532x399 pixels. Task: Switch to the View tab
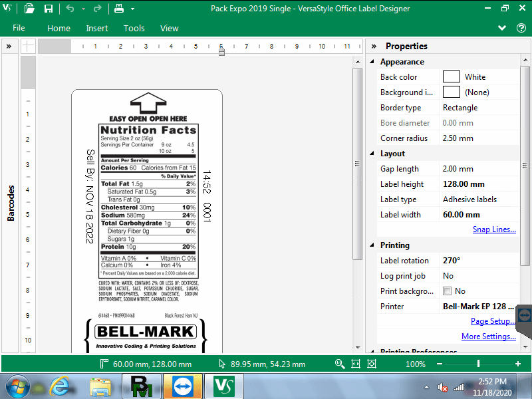tap(170, 28)
